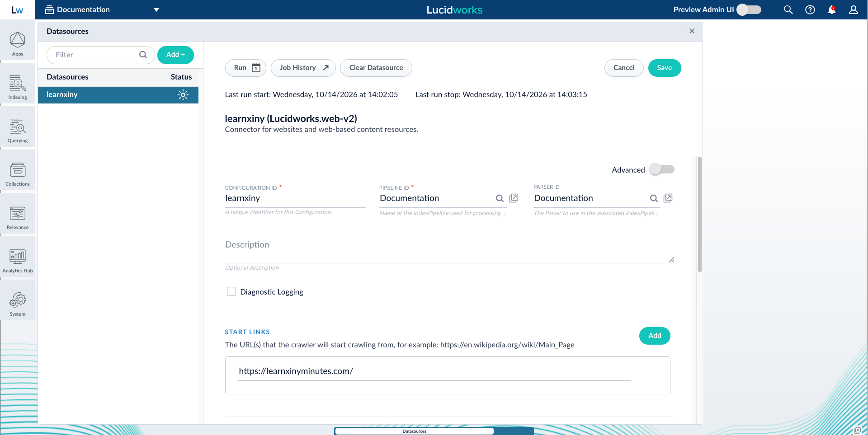
Task: Click the learnxiny (Lucidworks.web-v2) heading
Action: tap(291, 119)
